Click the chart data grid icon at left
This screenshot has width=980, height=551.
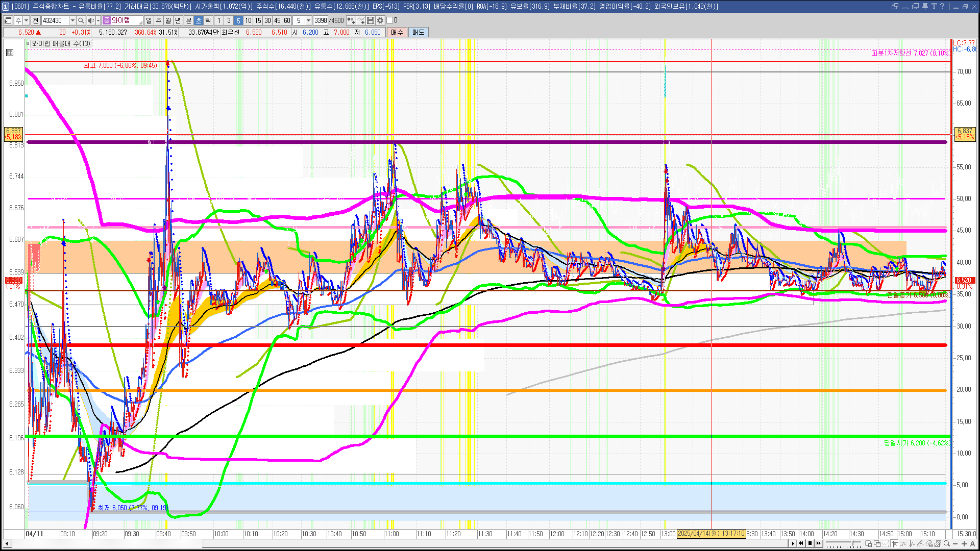click(10, 53)
